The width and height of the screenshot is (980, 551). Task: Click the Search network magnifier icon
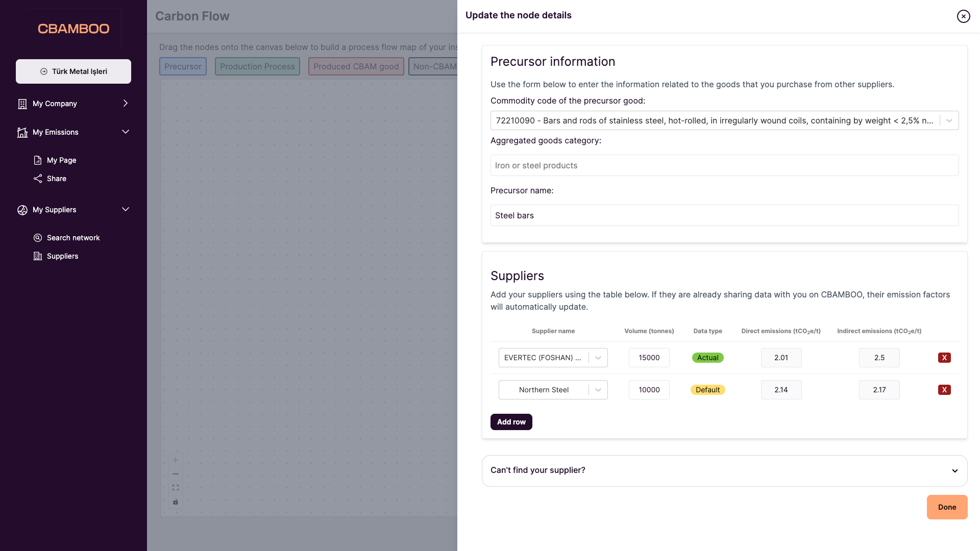(x=38, y=238)
